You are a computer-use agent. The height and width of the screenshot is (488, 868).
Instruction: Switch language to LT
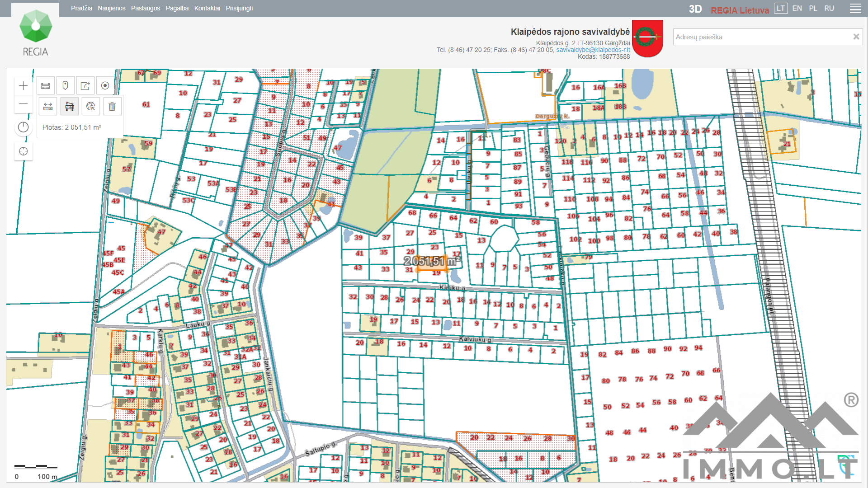pos(781,9)
